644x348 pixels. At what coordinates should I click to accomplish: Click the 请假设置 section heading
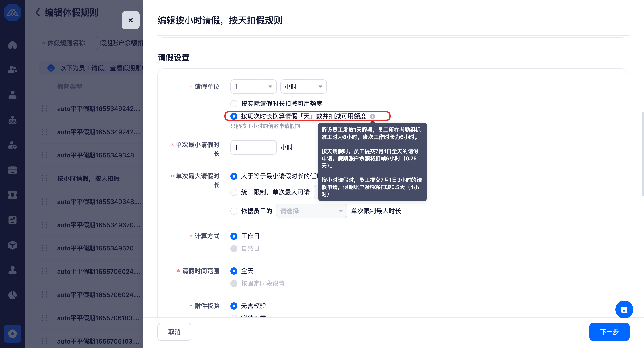coord(173,57)
